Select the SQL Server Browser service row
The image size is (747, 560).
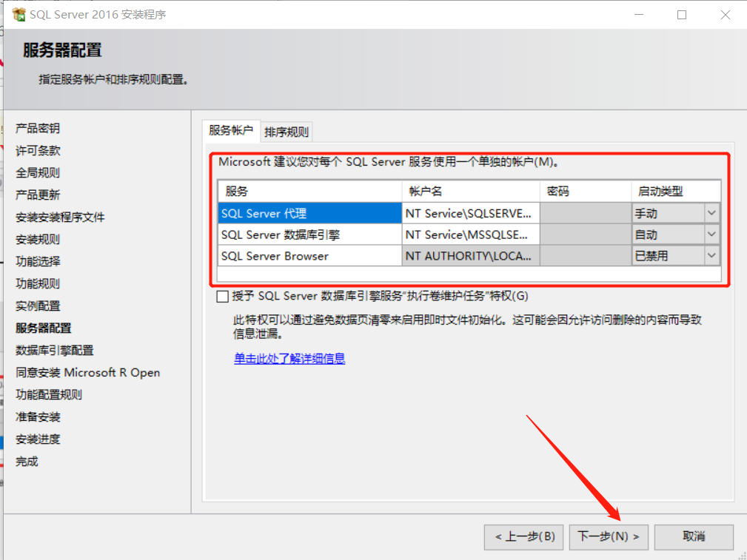coord(309,256)
